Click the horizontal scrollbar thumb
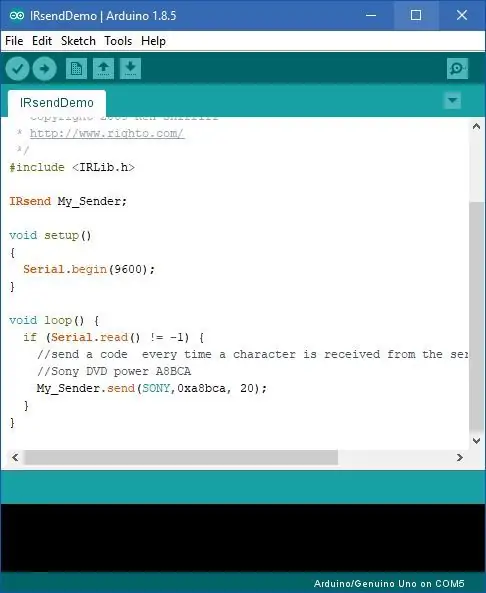Viewport: 486px width, 593px height. pyautogui.click(x=181, y=458)
